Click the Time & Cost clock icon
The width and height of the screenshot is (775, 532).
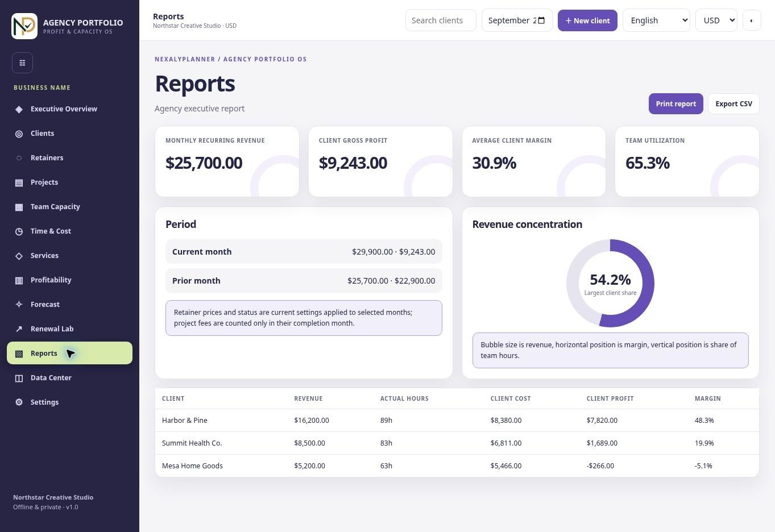[19, 231]
